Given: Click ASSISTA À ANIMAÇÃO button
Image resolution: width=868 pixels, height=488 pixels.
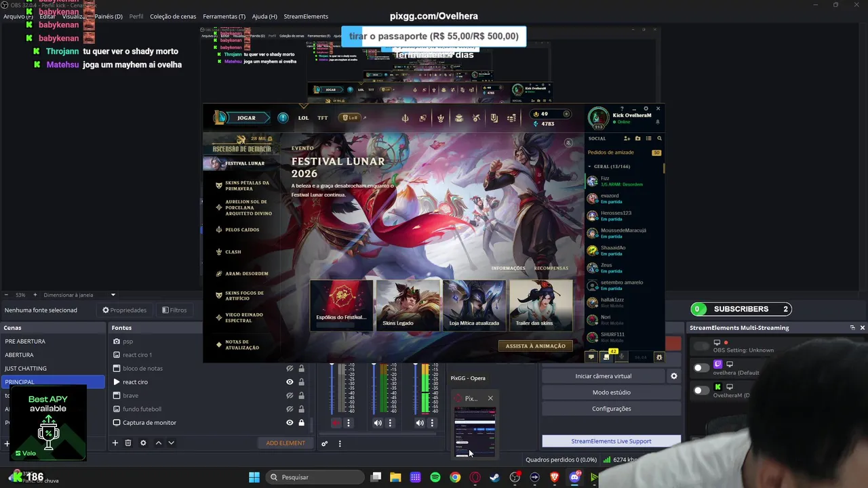Looking at the screenshot, I should [536, 346].
